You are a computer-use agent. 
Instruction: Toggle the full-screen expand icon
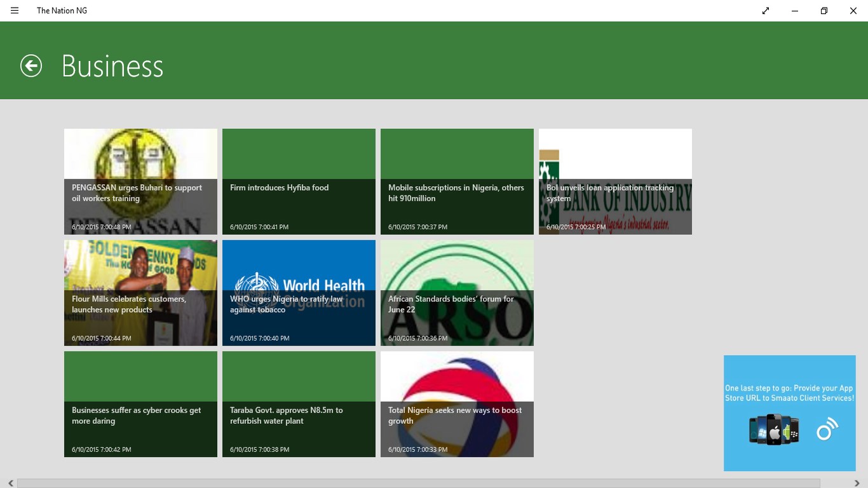click(766, 11)
